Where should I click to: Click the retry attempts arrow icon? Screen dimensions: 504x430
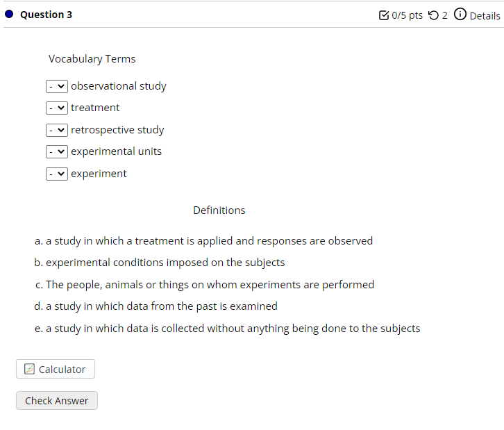tap(434, 15)
